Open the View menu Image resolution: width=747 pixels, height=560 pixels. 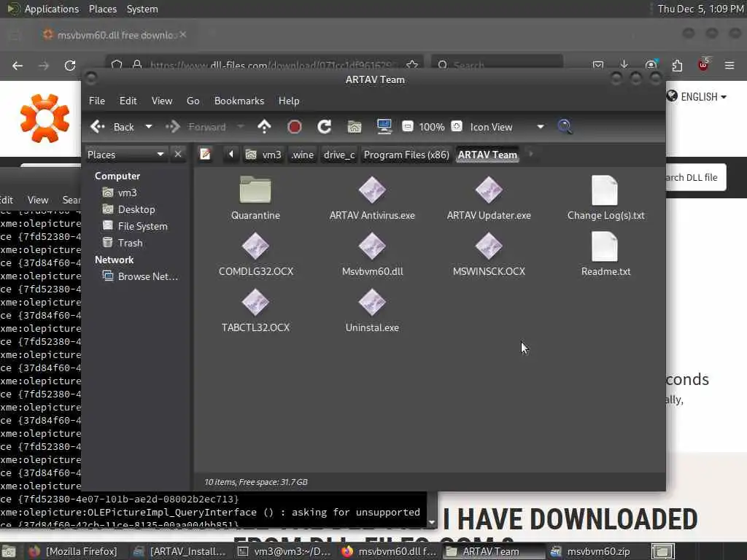pyautogui.click(x=162, y=101)
